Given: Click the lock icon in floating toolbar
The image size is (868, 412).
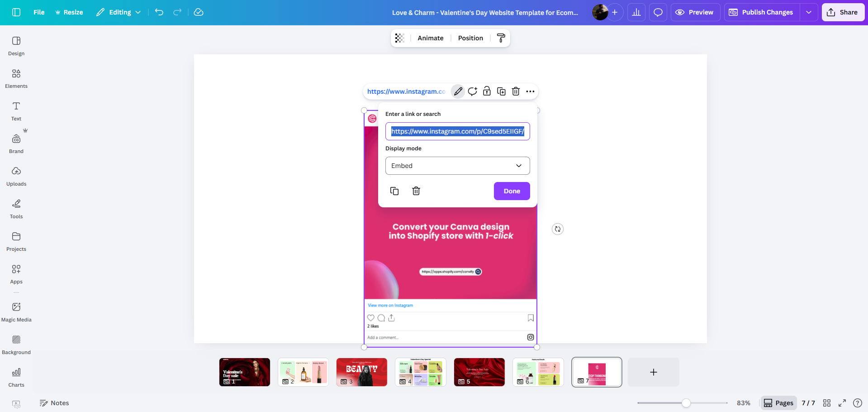Looking at the screenshot, I should (x=487, y=91).
